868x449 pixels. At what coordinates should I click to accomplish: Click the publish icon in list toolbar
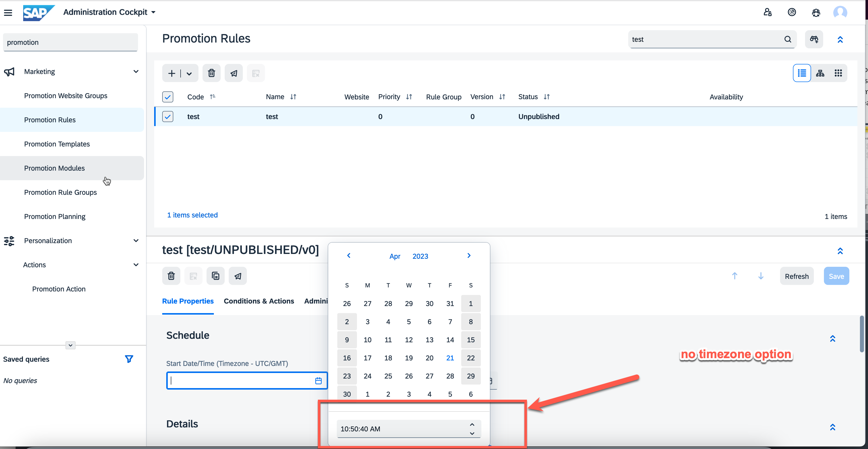(233, 73)
